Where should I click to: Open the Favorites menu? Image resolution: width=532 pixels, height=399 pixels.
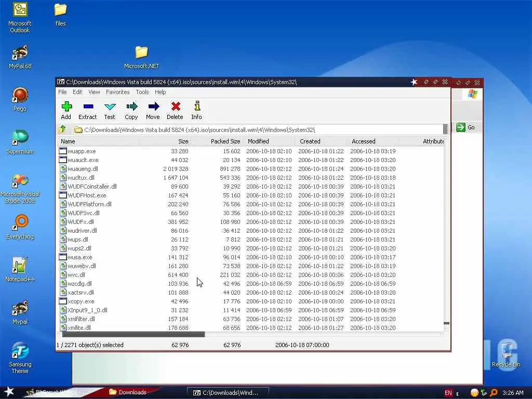(x=118, y=92)
